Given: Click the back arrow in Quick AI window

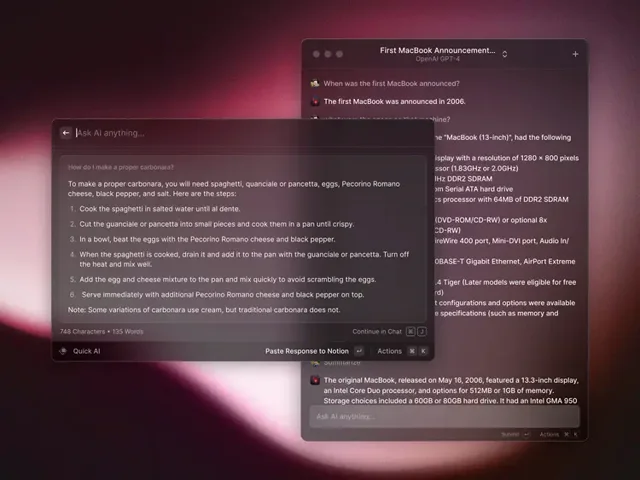Looking at the screenshot, I should 66,133.
